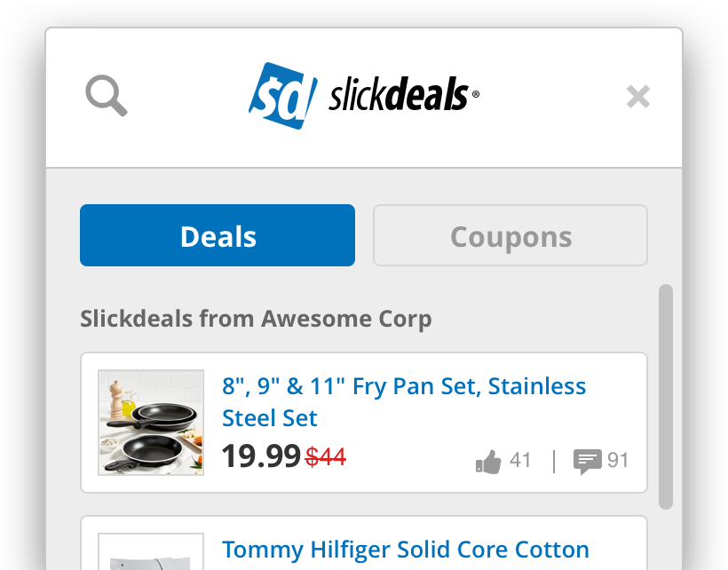Click the Slickdeals from Awesome Corp heading
The image size is (728, 570).
pyautogui.click(x=256, y=318)
